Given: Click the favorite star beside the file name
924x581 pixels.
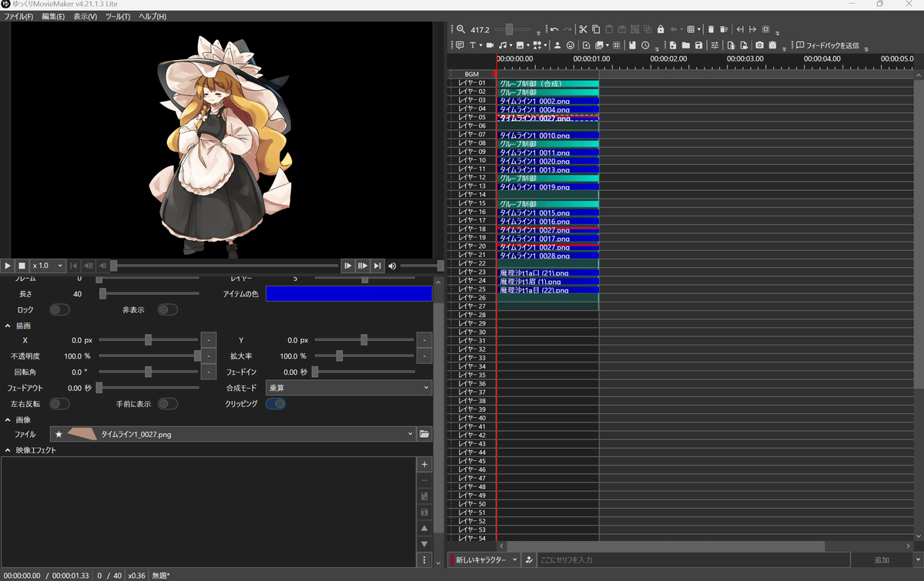Looking at the screenshot, I should tap(59, 434).
